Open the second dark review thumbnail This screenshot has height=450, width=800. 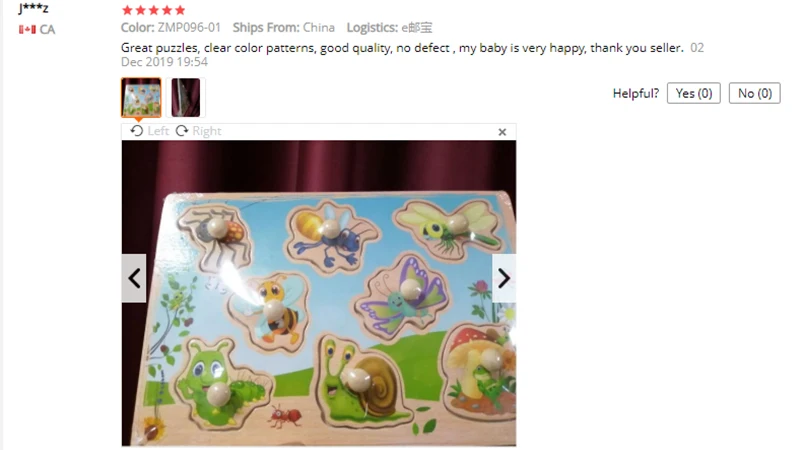[x=186, y=97]
